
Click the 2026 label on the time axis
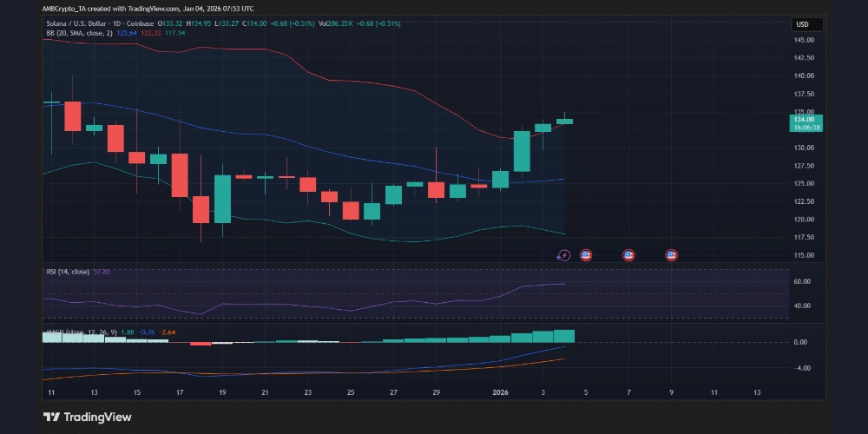point(501,392)
